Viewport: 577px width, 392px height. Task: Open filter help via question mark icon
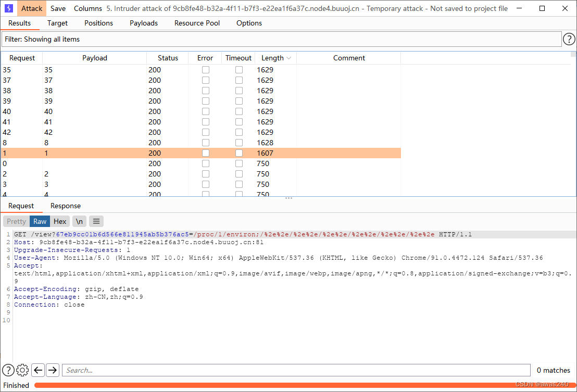(569, 39)
